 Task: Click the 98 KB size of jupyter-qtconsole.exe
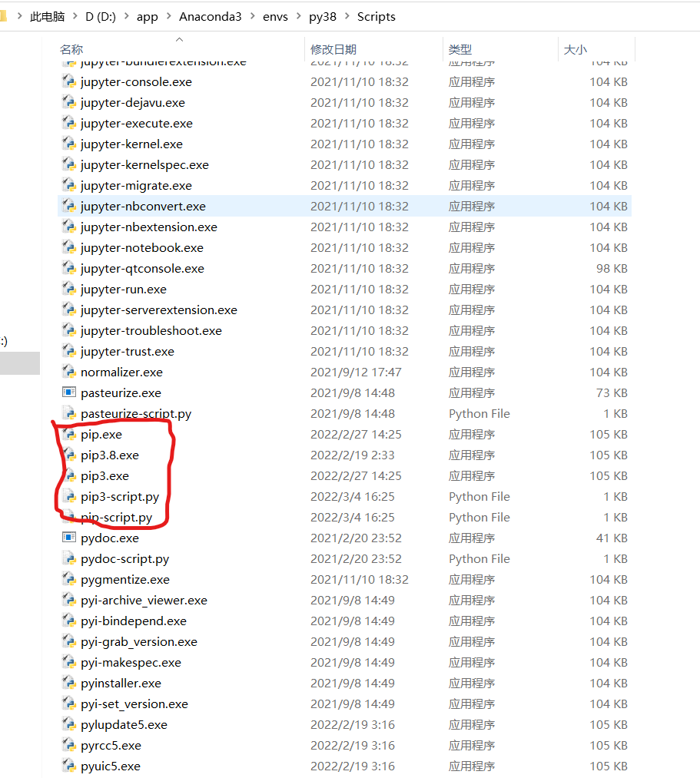(x=612, y=269)
